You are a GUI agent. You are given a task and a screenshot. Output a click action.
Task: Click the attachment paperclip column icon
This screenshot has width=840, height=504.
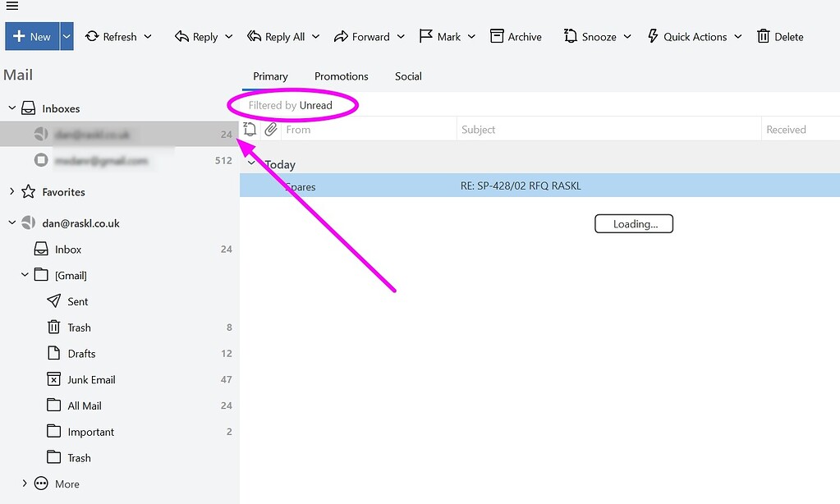click(x=271, y=129)
